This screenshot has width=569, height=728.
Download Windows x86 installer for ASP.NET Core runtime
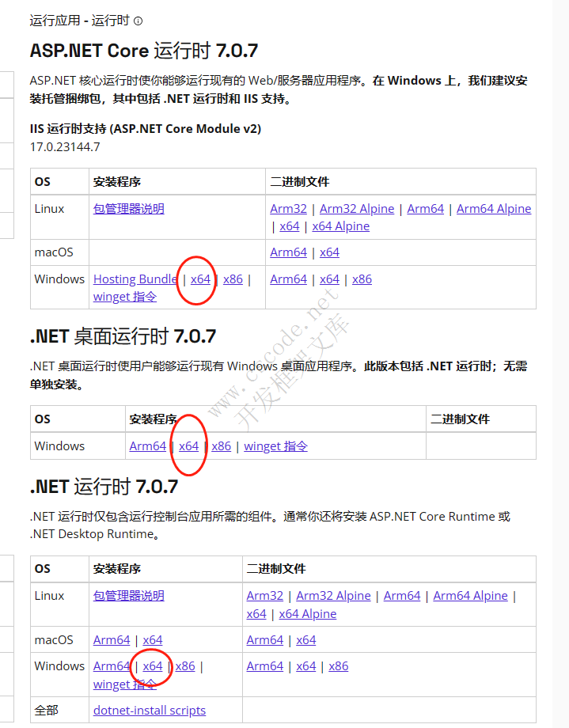pos(233,279)
